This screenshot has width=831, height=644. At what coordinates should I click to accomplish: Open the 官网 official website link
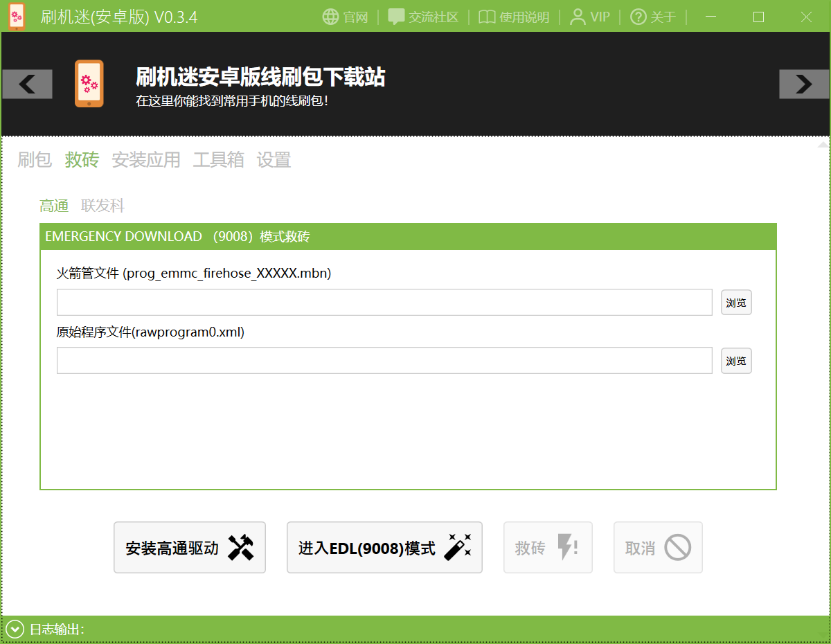[x=346, y=17]
